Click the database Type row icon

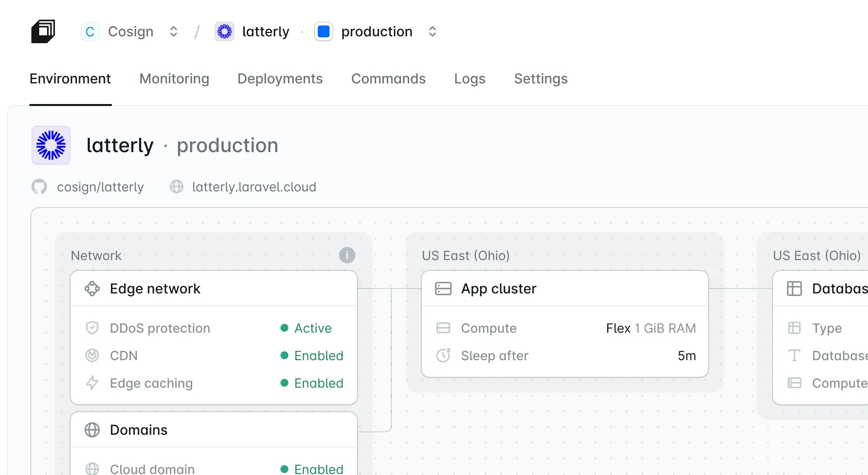794,328
